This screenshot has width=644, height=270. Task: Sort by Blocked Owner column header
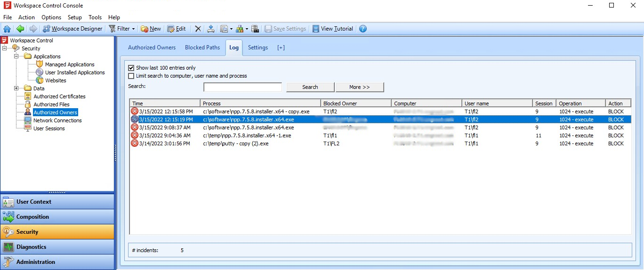(x=356, y=103)
